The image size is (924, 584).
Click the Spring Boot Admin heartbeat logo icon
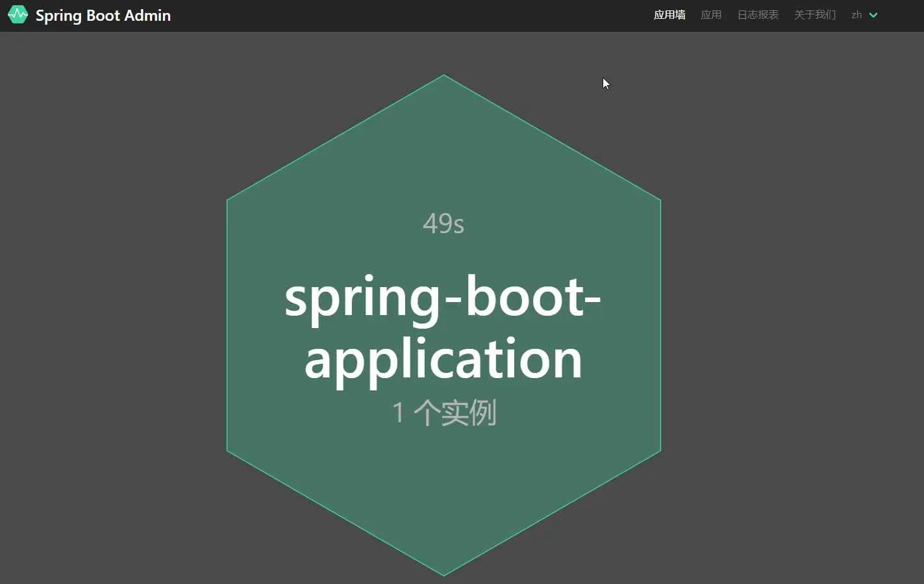point(18,14)
